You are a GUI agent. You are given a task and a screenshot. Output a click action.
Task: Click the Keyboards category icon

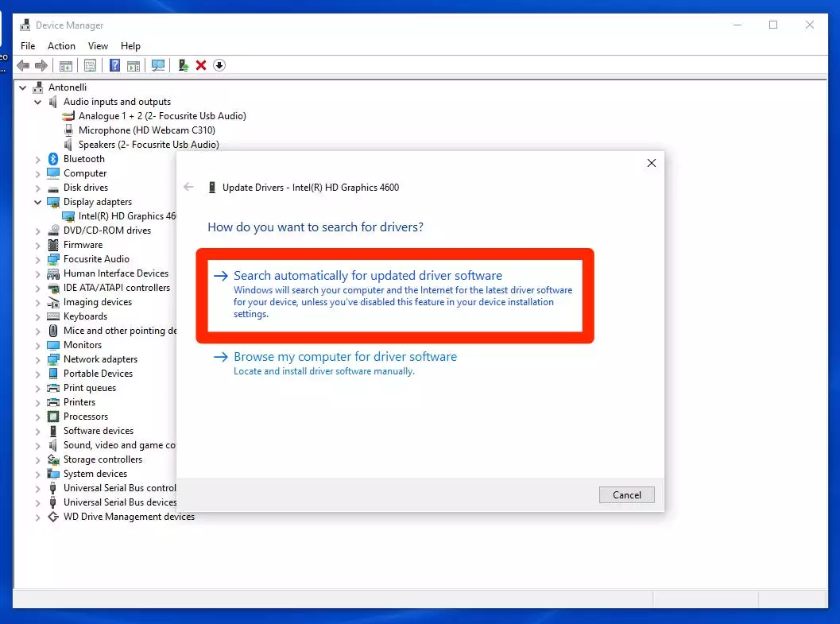[x=53, y=316]
